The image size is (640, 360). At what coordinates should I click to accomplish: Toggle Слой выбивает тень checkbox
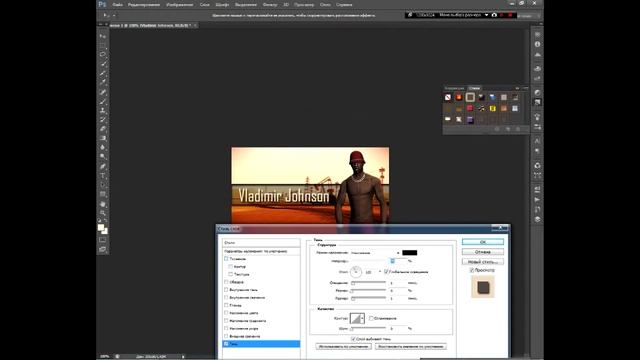click(x=353, y=339)
